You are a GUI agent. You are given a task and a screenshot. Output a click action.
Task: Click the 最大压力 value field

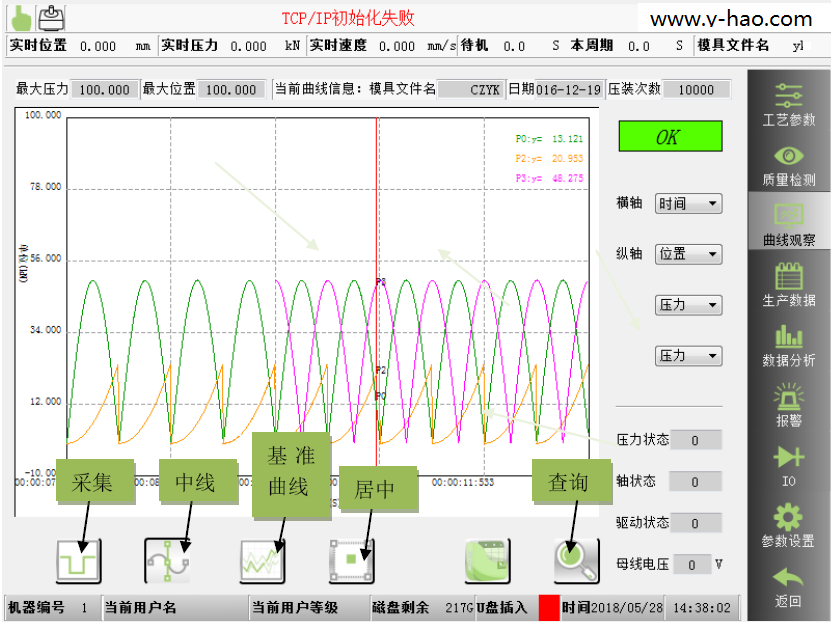tap(106, 90)
